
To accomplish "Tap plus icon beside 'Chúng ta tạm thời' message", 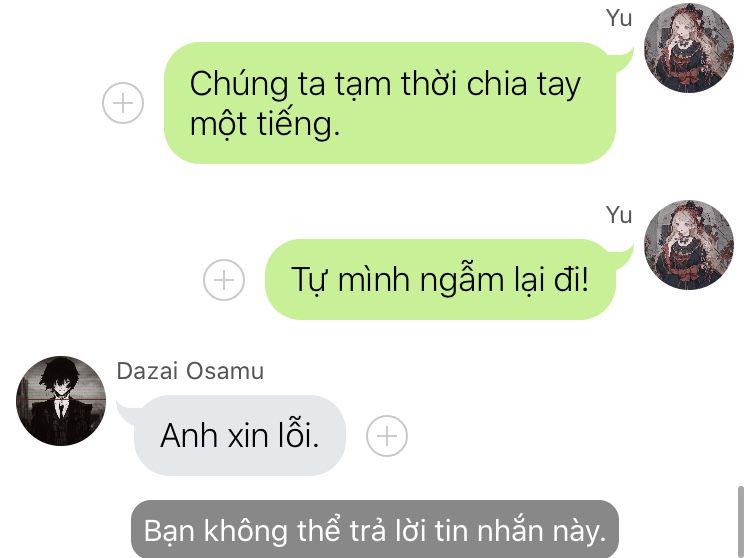I will coord(123,103).
